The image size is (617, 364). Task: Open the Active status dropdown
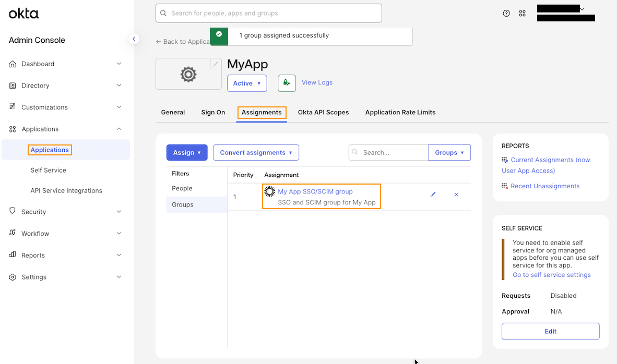point(247,83)
